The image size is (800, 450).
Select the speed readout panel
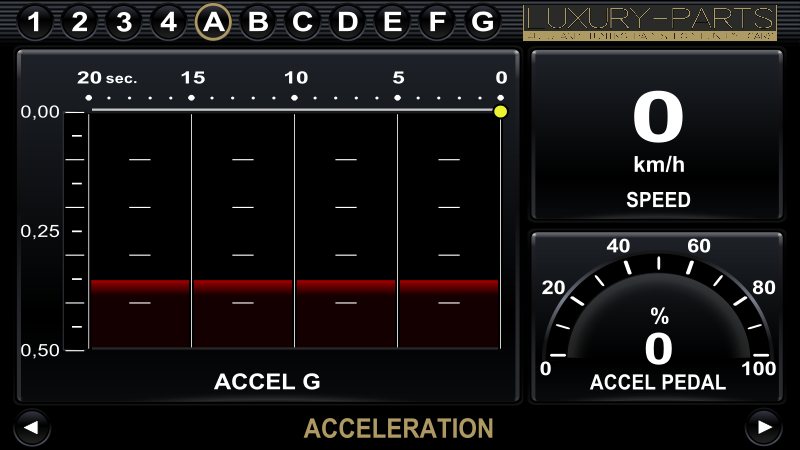[657, 135]
